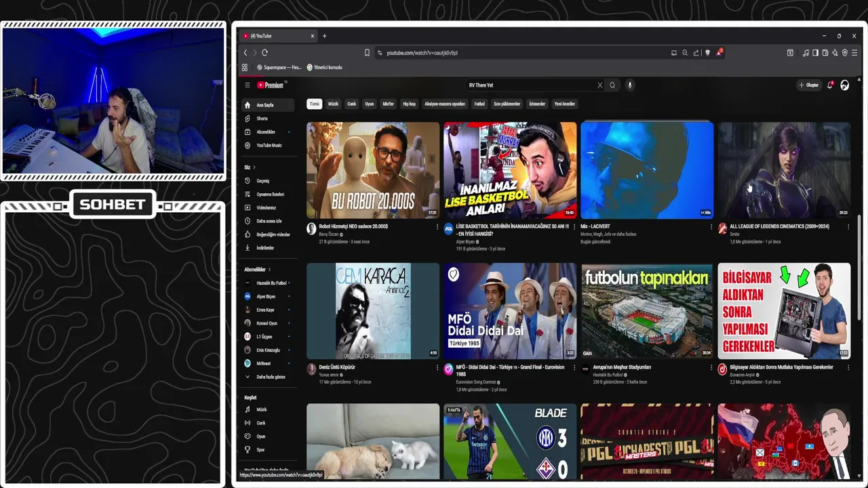Screen dimensions: 868x488
Task: Open the browser hamburger menu icon
Action: [x=855, y=53]
